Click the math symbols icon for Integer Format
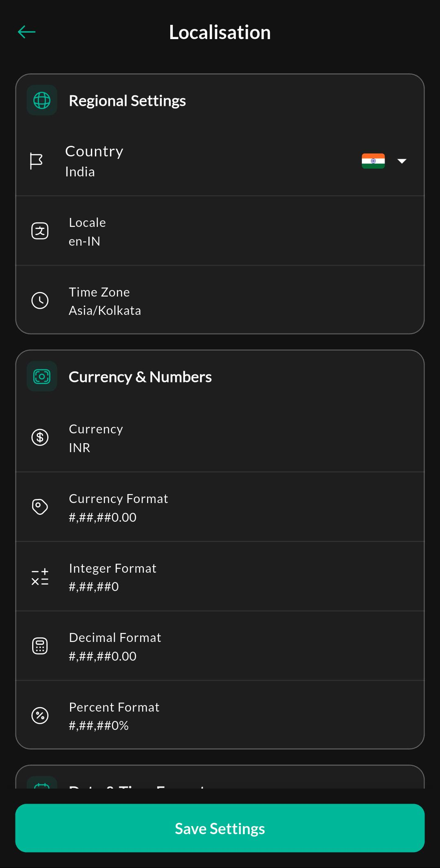Viewport: 440px width, 868px height. coord(40,577)
